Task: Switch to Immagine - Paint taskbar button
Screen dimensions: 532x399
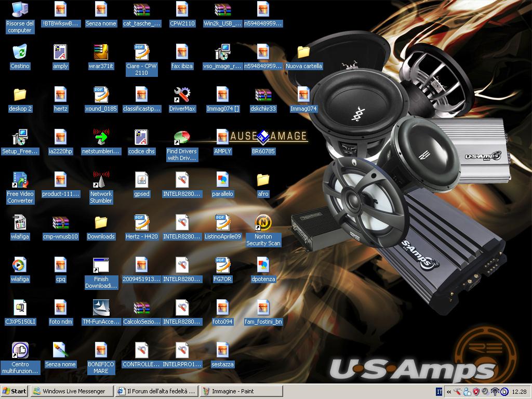Action: coord(241,391)
